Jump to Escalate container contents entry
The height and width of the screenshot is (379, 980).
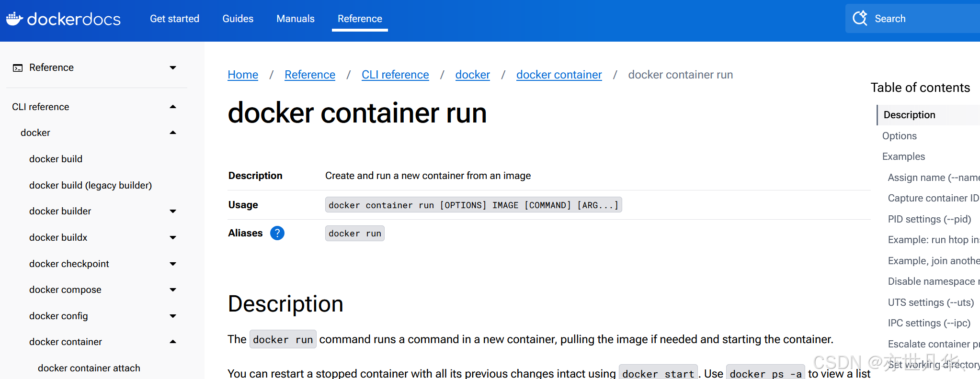click(x=934, y=344)
